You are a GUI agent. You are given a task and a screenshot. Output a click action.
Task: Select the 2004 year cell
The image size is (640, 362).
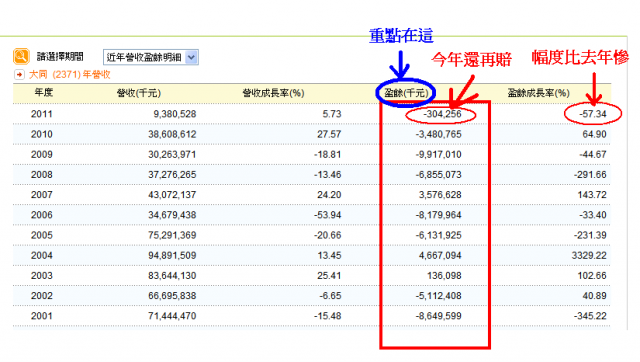pos(42,255)
